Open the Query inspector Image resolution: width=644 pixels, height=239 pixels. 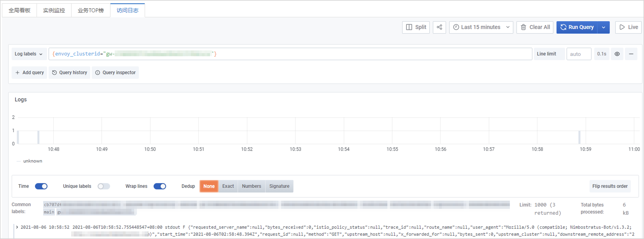coord(115,73)
